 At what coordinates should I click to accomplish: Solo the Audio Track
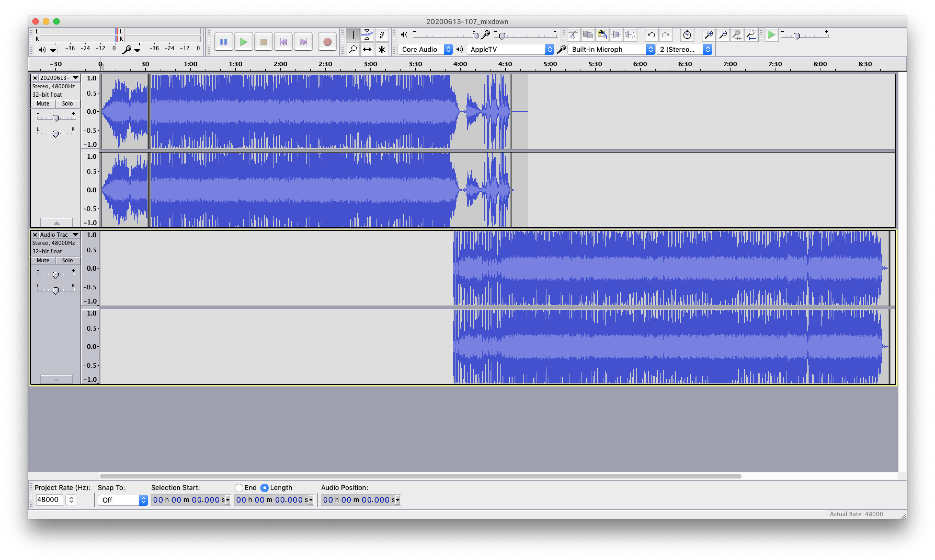67,260
